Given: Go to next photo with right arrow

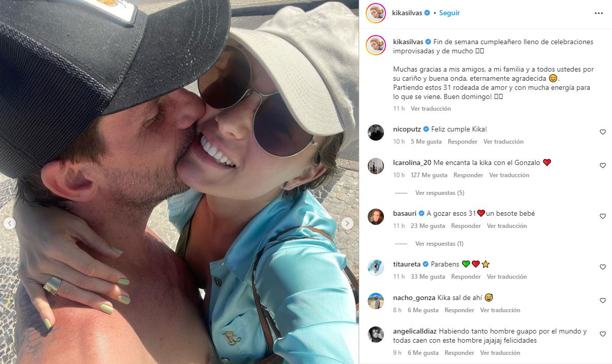Looking at the screenshot, I should 347,223.
